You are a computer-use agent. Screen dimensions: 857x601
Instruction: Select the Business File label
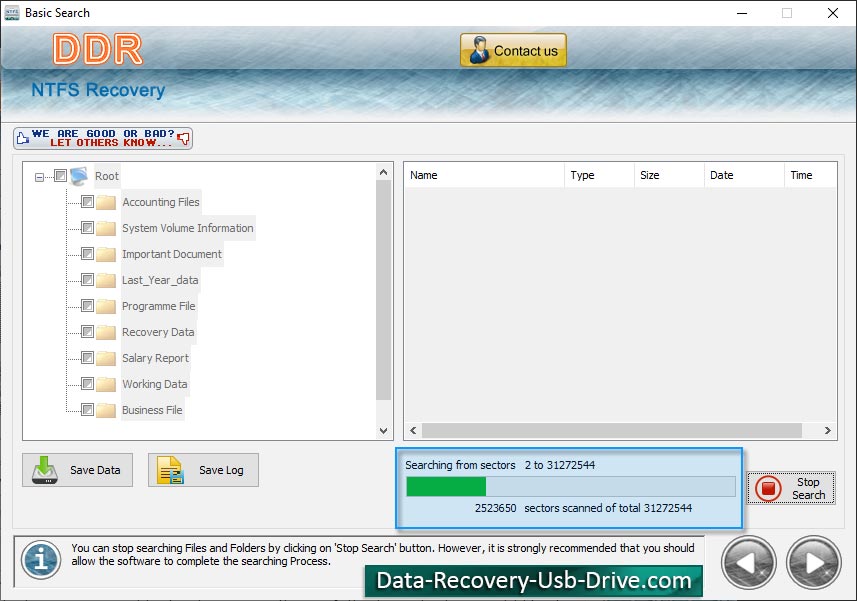tap(152, 410)
